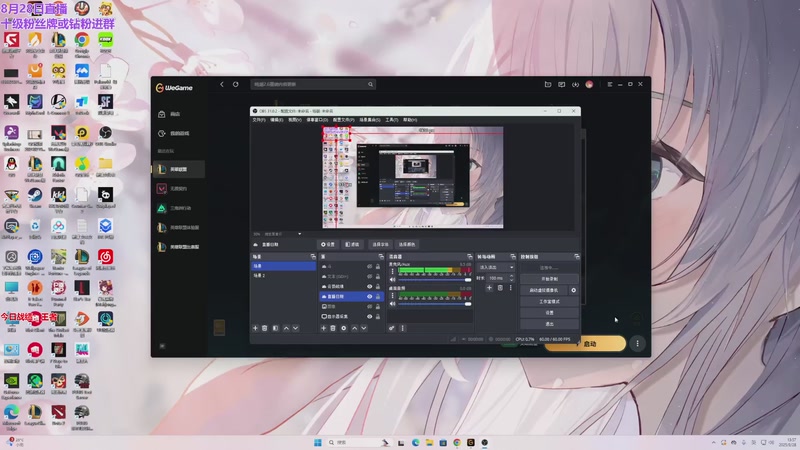This screenshot has height=450, width=800.
Task: Open the 编辑(E) menu in OBS
Action: (277, 120)
